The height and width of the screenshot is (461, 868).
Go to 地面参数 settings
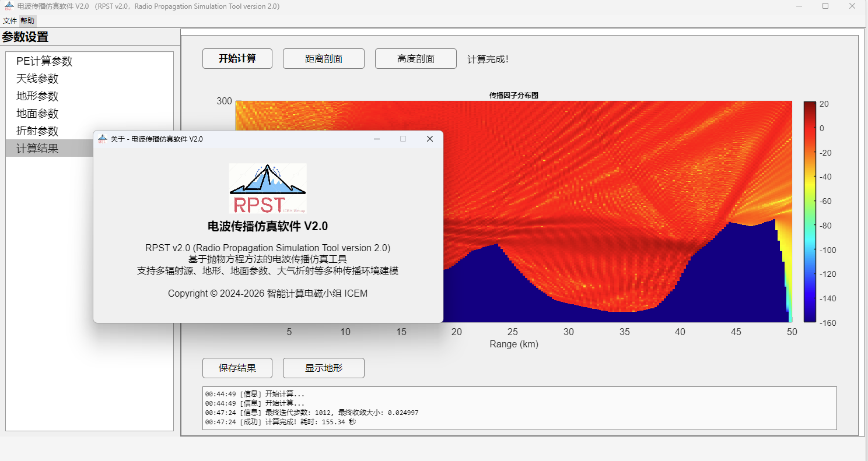point(37,114)
